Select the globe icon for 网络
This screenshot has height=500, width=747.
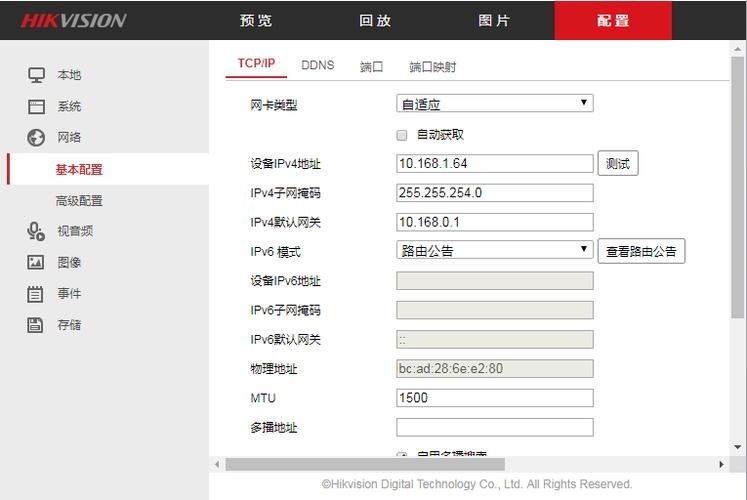[x=36, y=137]
